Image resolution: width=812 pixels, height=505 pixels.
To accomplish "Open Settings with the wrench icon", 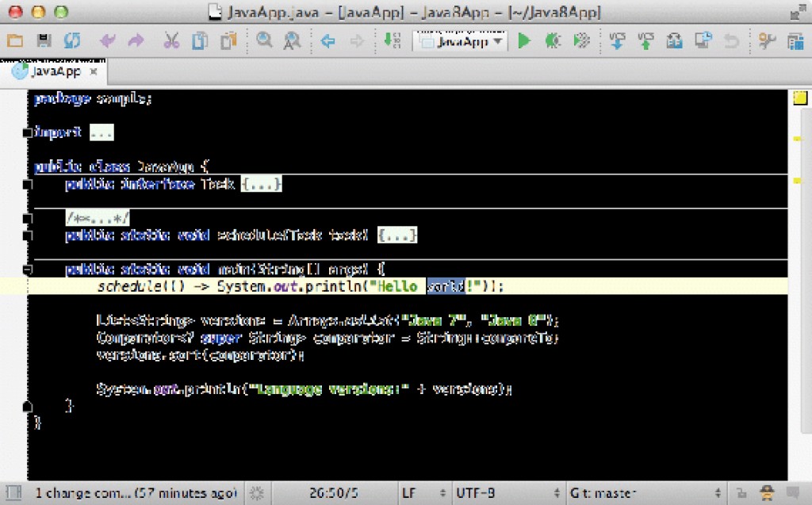I will coord(767,40).
